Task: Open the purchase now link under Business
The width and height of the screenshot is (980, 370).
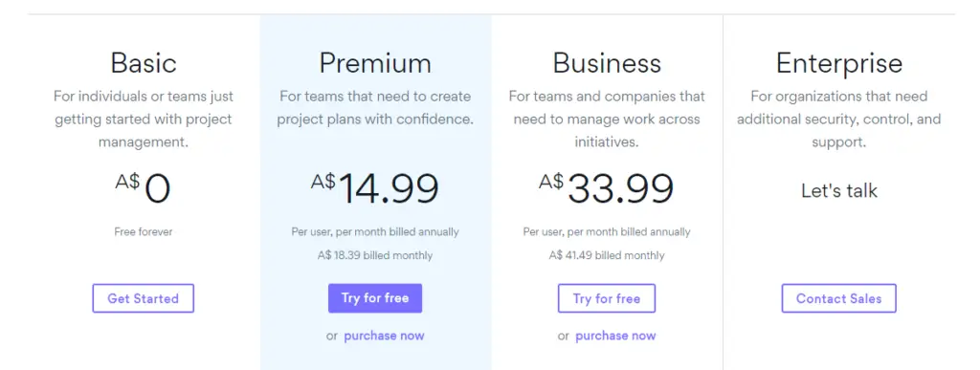Action: click(x=615, y=336)
